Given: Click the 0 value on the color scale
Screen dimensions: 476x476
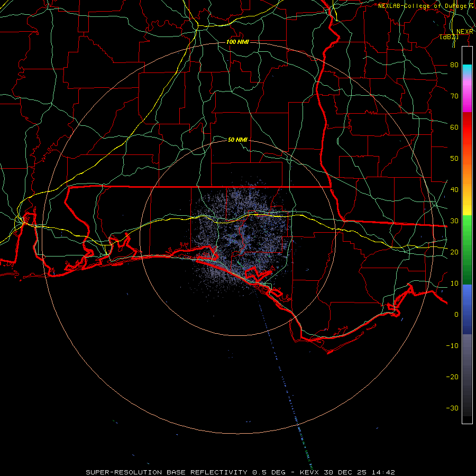Looking at the screenshot, I should point(456,315).
